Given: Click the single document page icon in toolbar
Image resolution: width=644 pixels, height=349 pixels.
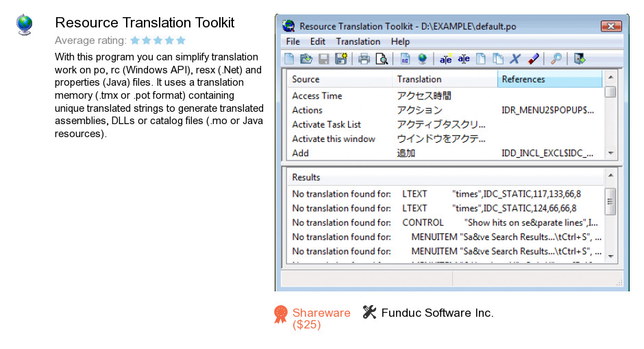Looking at the screenshot, I should pos(480,59).
